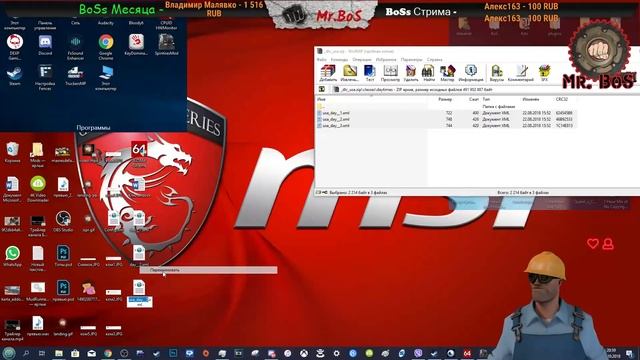This screenshot has width=640, height=360.
Task: Open the File Explorer taskbar icon
Action: [59, 353]
